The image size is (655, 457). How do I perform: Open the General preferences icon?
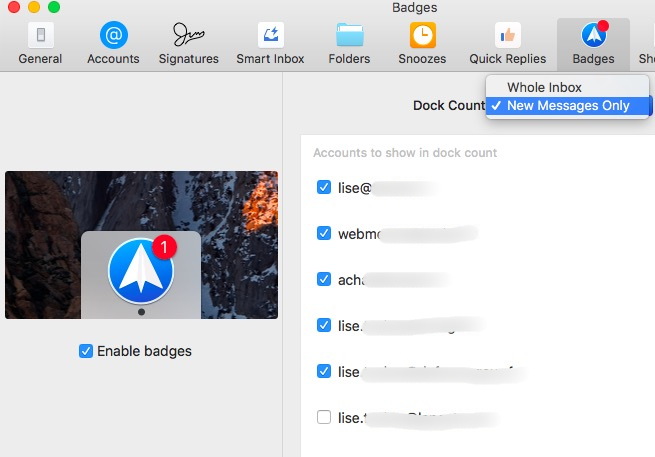click(x=41, y=35)
